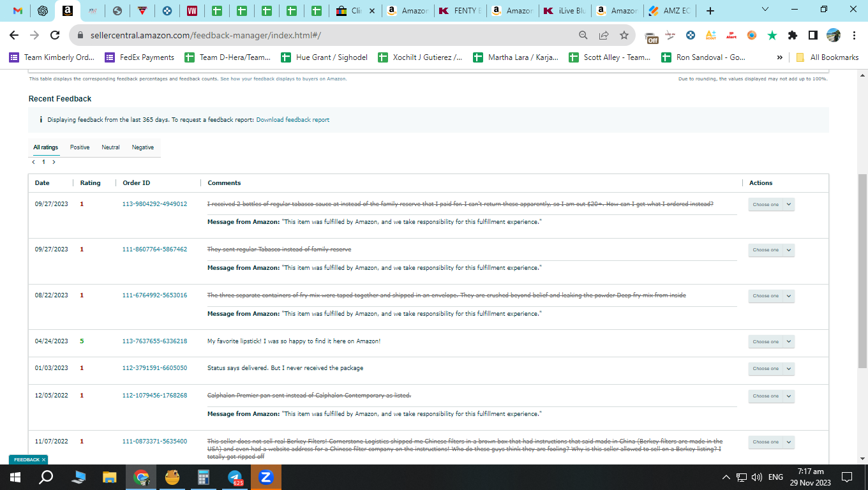Go to previous feedback page arrow
The image size is (868, 490).
(33, 162)
